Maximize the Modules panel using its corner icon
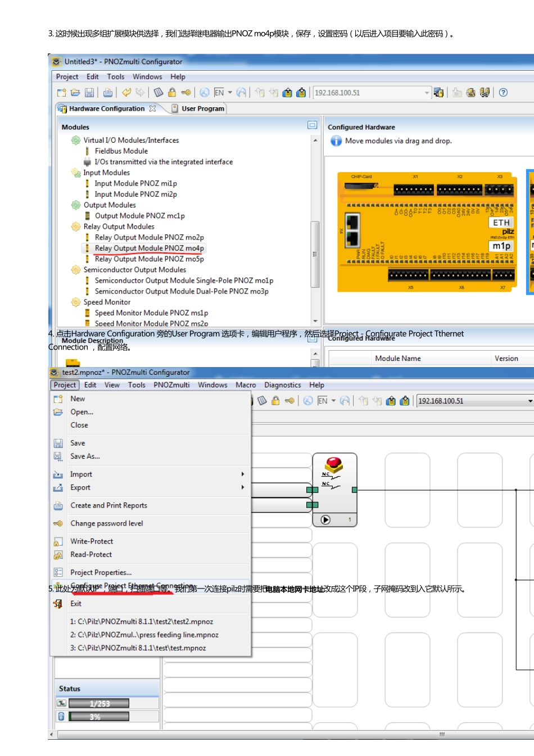 tap(313, 125)
